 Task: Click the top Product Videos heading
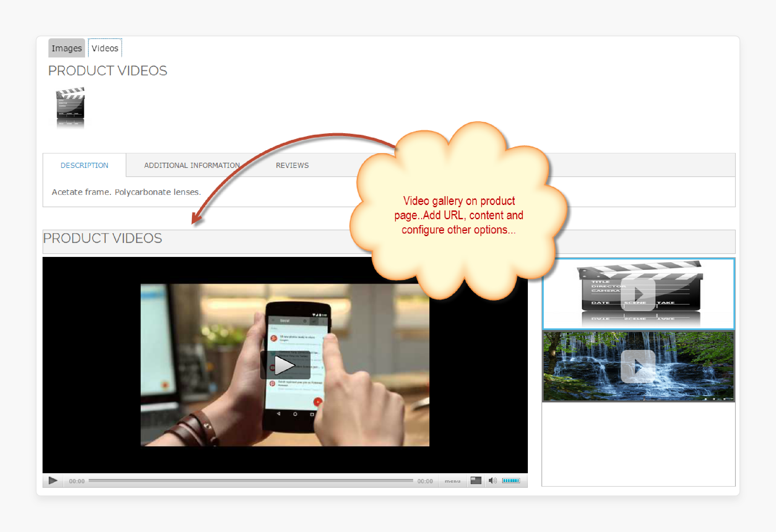pyautogui.click(x=108, y=71)
